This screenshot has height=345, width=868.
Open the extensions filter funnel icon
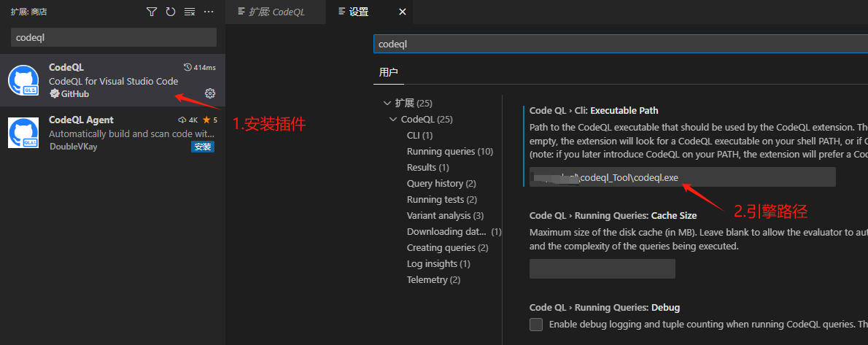coord(152,12)
